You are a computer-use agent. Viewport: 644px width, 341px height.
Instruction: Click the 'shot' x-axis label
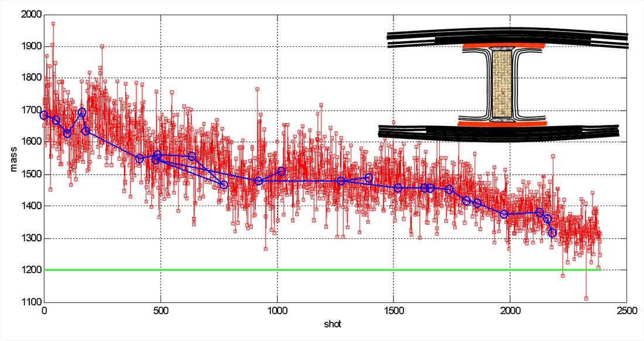point(333,325)
